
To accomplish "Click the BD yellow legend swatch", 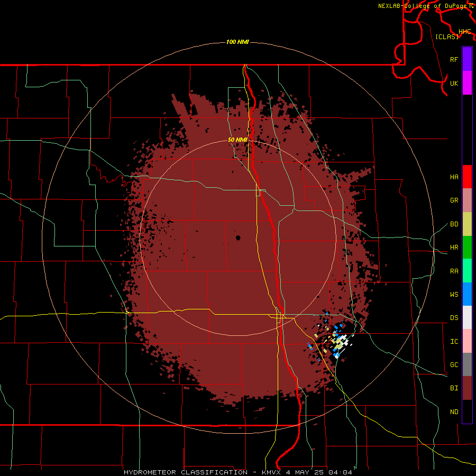I will pos(467,224).
